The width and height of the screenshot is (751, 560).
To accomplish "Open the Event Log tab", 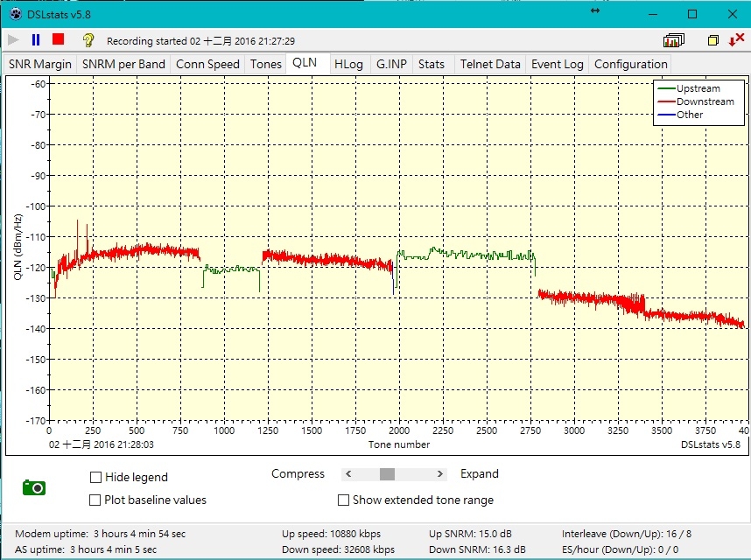I will [x=557, y=64].
